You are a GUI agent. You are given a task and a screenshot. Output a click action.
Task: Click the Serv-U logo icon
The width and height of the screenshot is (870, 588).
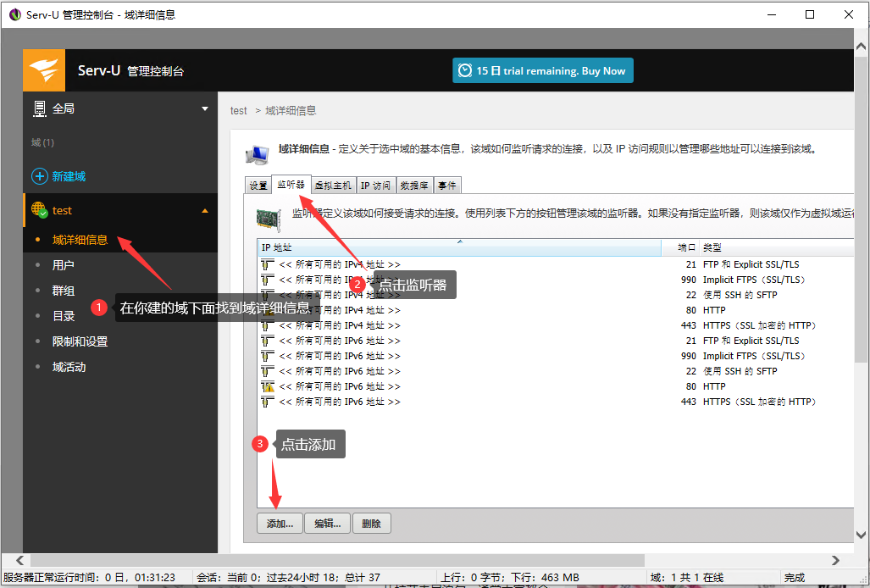[42, 69]
